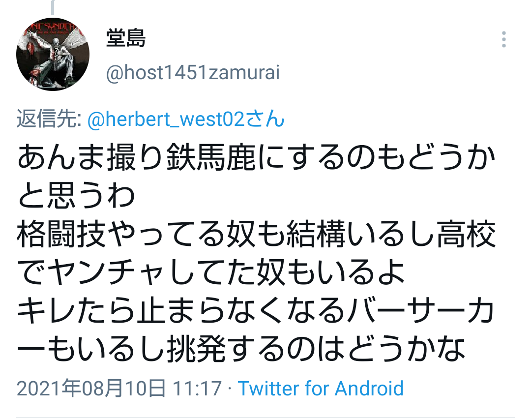Tap the 11:17 time in timestamp
The height and width of the screenshot is (420, 531).
pos(197,388)
